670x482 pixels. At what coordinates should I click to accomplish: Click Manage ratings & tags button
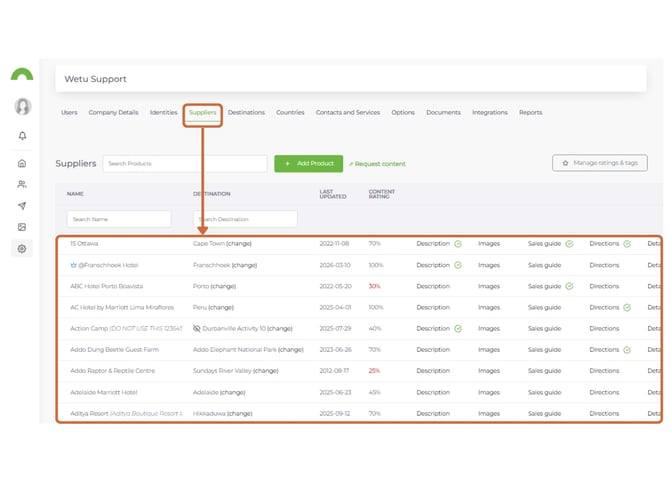tap(599, 163)
